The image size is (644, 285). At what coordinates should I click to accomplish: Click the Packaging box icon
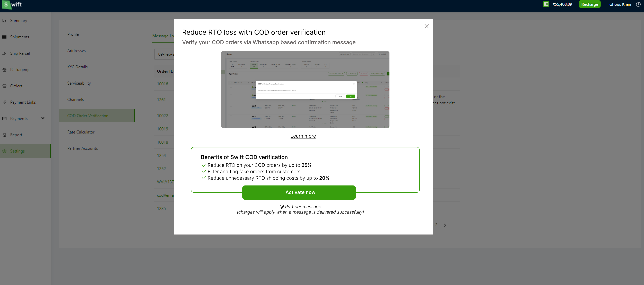click(x=4, y=70)
